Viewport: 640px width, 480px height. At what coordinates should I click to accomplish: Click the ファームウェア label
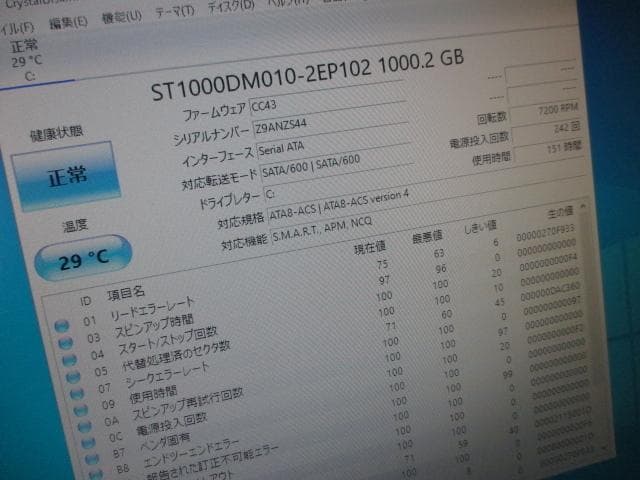pyautogui.click(x=214, y=112)
